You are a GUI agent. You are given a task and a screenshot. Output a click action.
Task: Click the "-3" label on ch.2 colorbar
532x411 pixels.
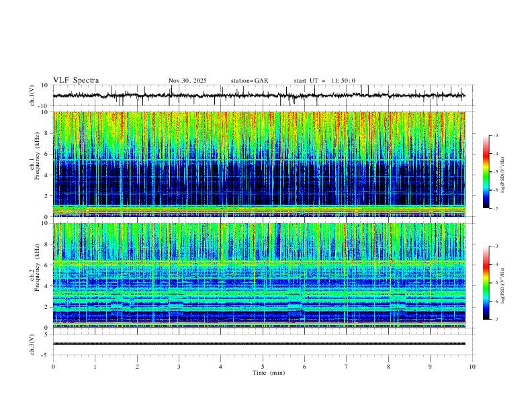tap(495, 246)
